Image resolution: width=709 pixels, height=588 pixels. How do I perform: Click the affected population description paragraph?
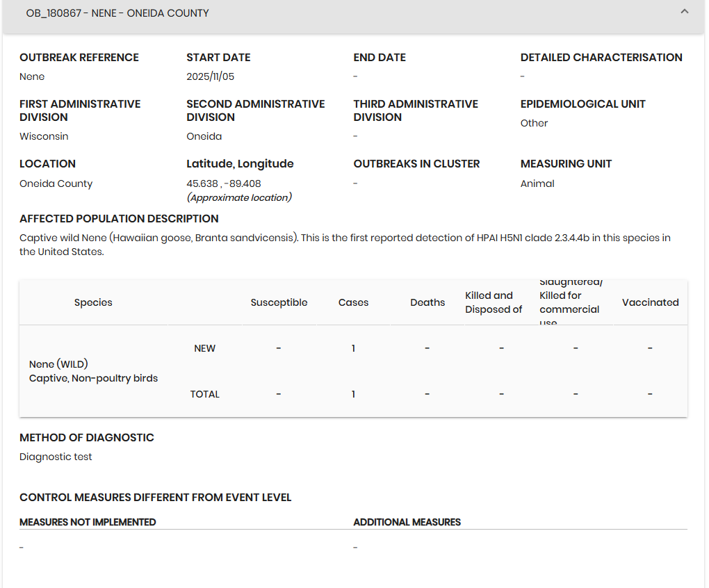point(345,245)
